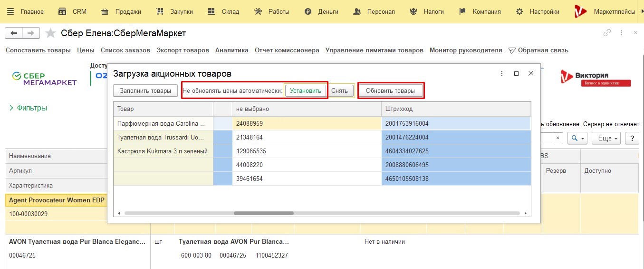This screenshot has height=269, width=644.
Task: Click the Штрихкод column header
Action: [x=456, y=109]
